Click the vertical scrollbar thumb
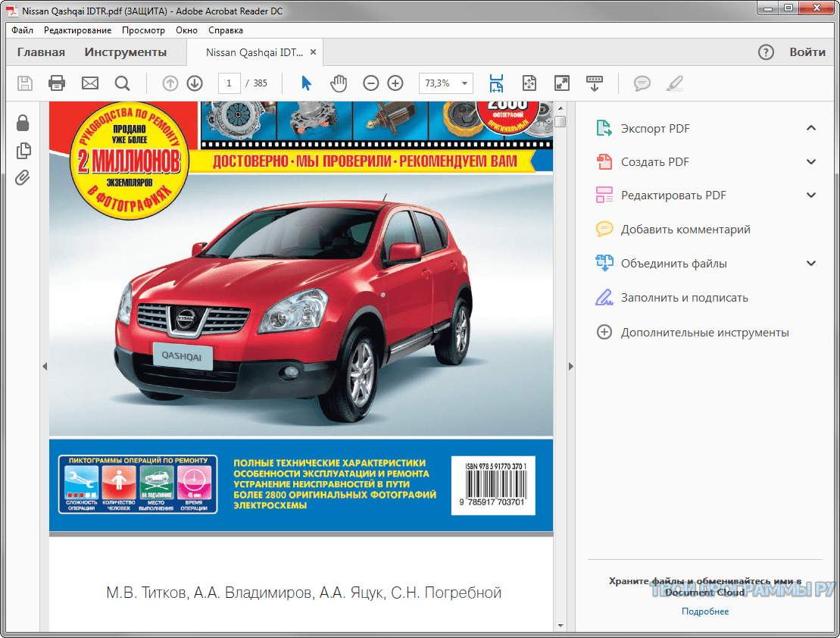 tap(561, 122)
